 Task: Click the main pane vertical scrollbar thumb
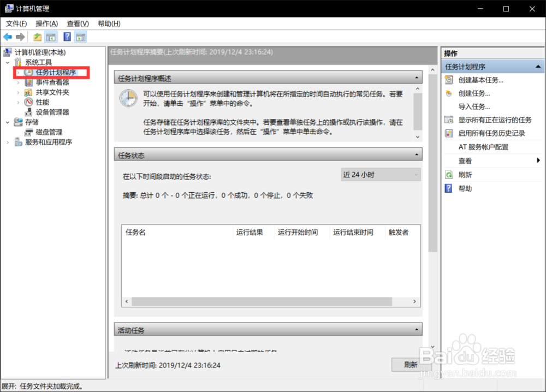(432, 163)
